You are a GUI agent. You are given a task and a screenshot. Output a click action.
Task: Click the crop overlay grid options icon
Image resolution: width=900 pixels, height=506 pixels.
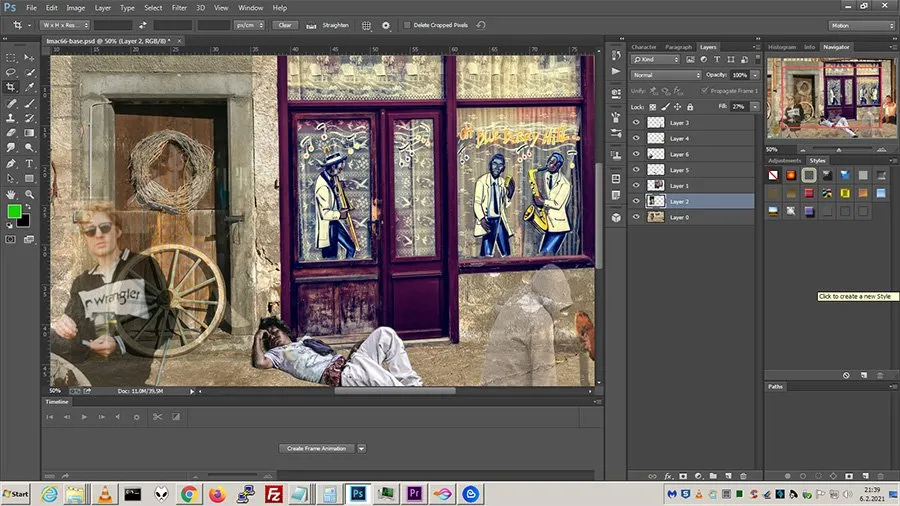coord(366,25)
